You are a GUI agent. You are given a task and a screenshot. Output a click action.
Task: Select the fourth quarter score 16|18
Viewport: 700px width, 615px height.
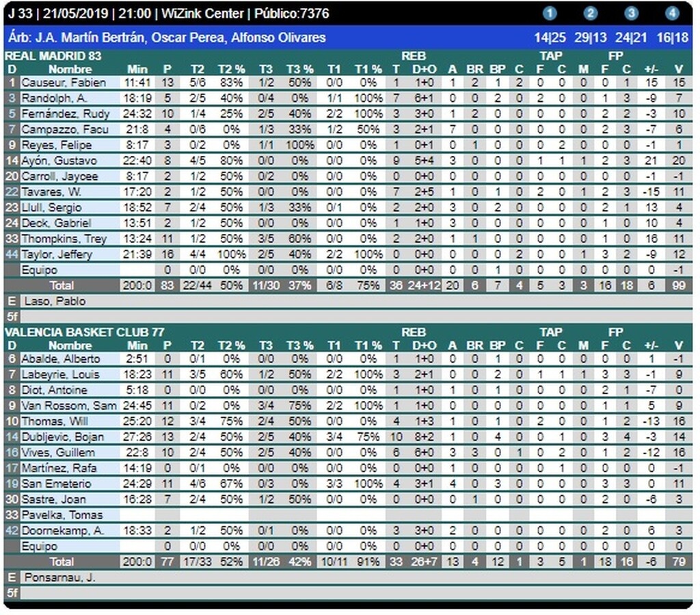pyautogui.click(x=673, y=38)
